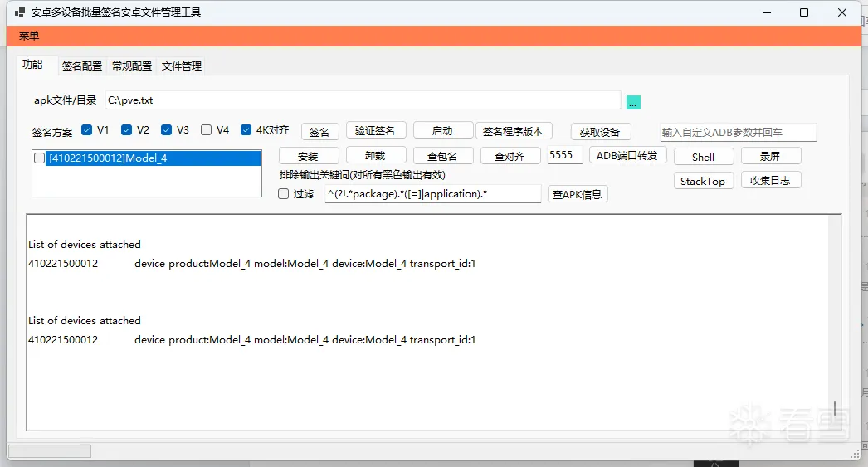Click the 5555 port field

click(564, 155)
